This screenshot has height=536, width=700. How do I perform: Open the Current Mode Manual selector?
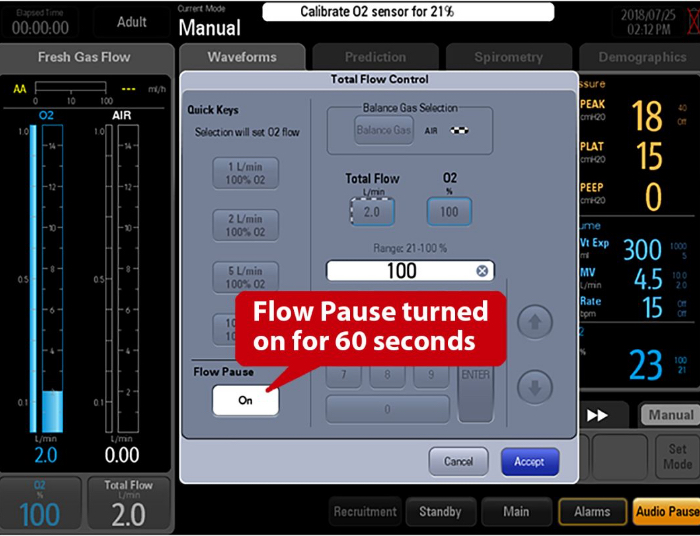(x=210, y=24)
